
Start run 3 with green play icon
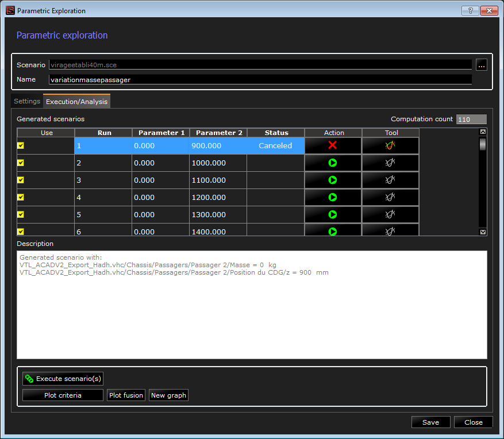tap(332, 180)
